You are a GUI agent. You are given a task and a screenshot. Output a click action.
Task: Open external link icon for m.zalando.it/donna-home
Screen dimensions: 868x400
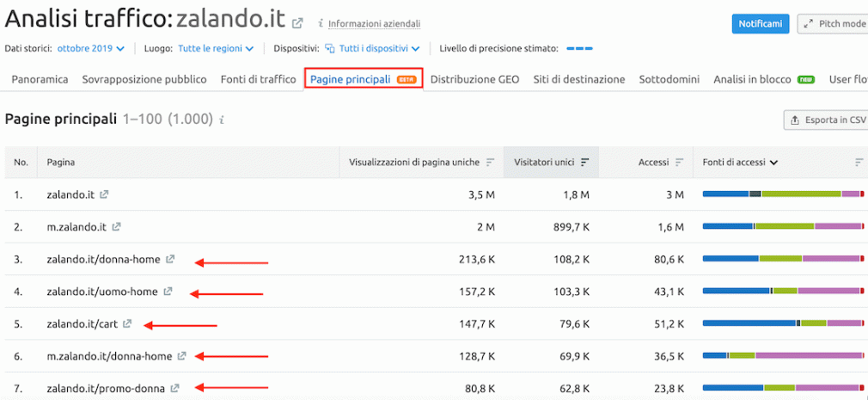tap(181, 355)
